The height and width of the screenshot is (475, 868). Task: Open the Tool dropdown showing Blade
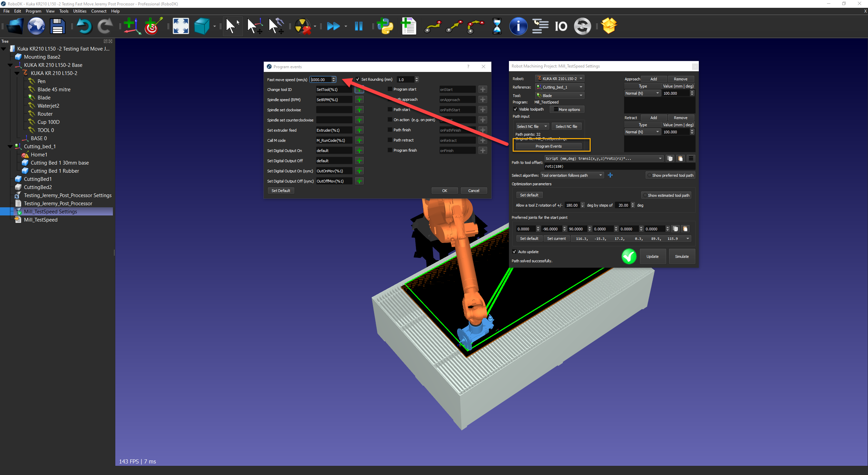pos(560,96)
